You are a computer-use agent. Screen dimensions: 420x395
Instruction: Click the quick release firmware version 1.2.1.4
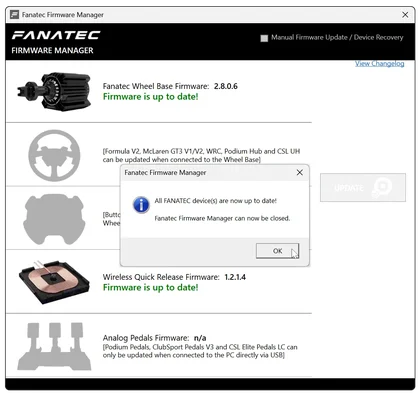(235, 277)
